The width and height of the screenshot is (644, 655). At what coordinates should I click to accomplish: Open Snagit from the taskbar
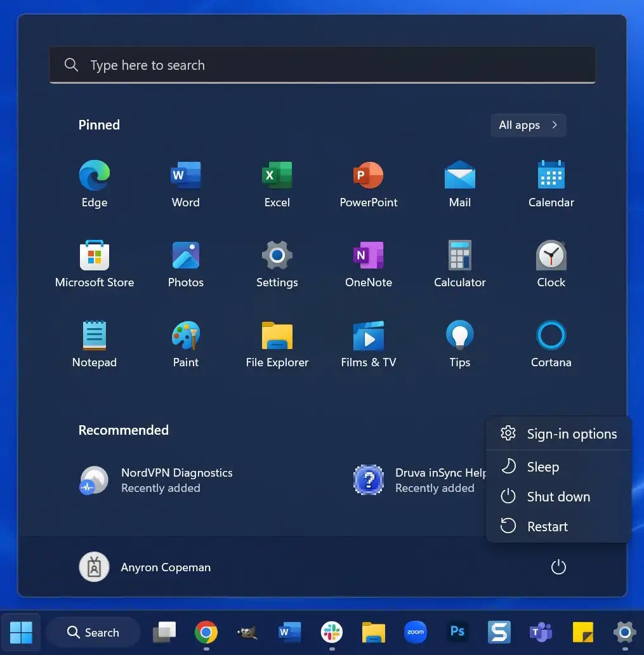coord(499,632)
